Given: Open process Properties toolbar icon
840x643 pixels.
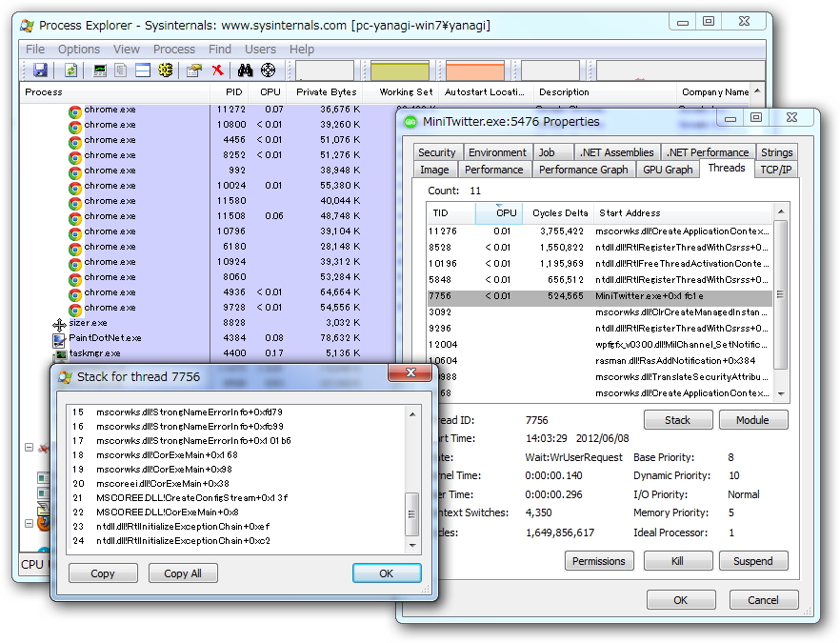Looking at the screenshot, I should pos(193,70).
